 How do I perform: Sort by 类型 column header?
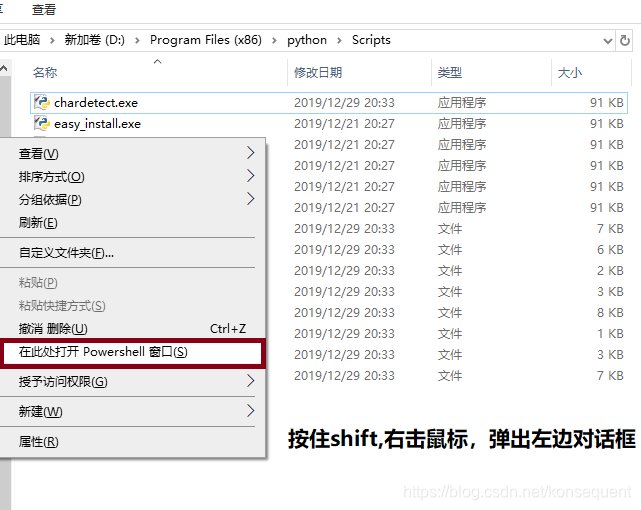click(450, 72)
